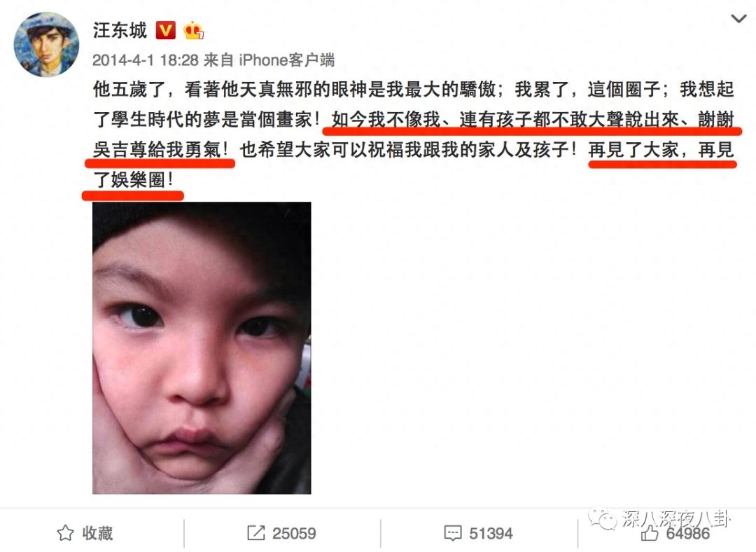Open reposts via the 25059 count

click(x=294, y=533)
